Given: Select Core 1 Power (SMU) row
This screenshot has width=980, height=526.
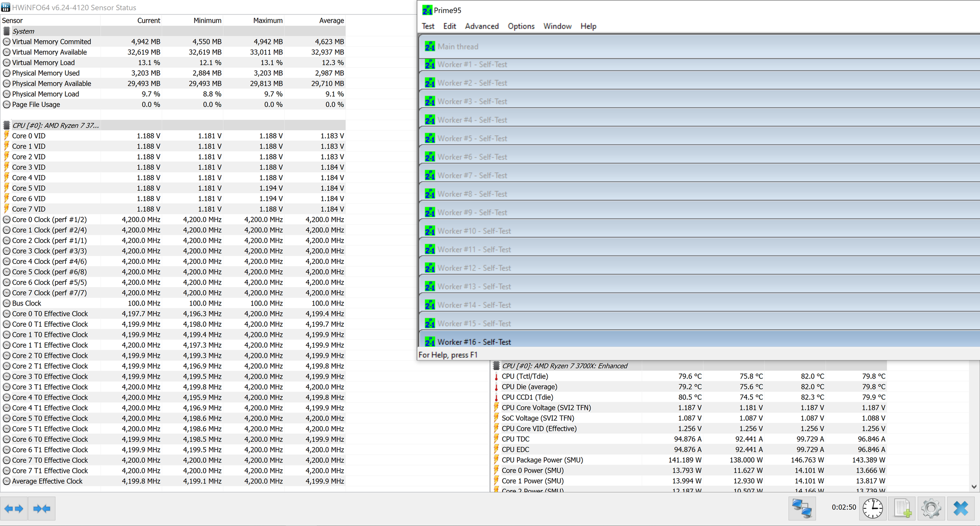Looking at the screenshot, I should coord(689,481).
